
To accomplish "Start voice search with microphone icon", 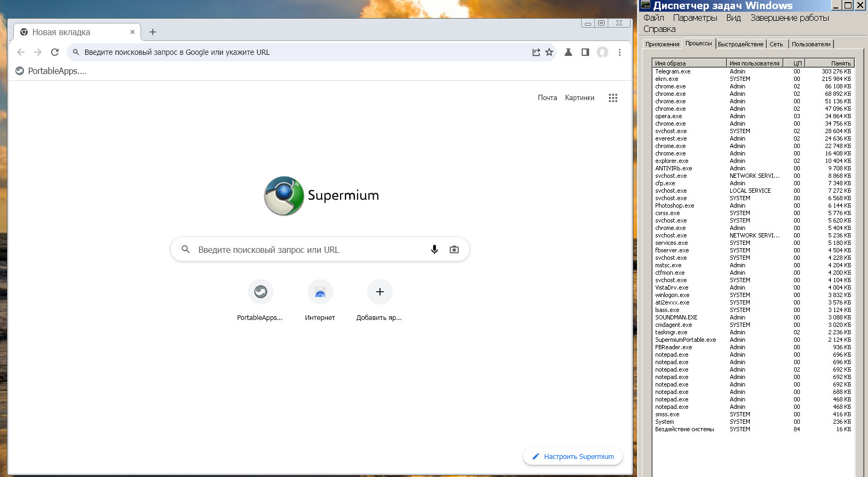I will (434, 249).
